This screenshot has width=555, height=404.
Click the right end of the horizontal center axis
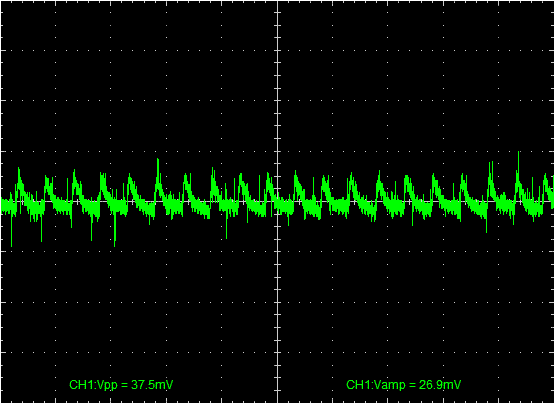click(553, 201)
